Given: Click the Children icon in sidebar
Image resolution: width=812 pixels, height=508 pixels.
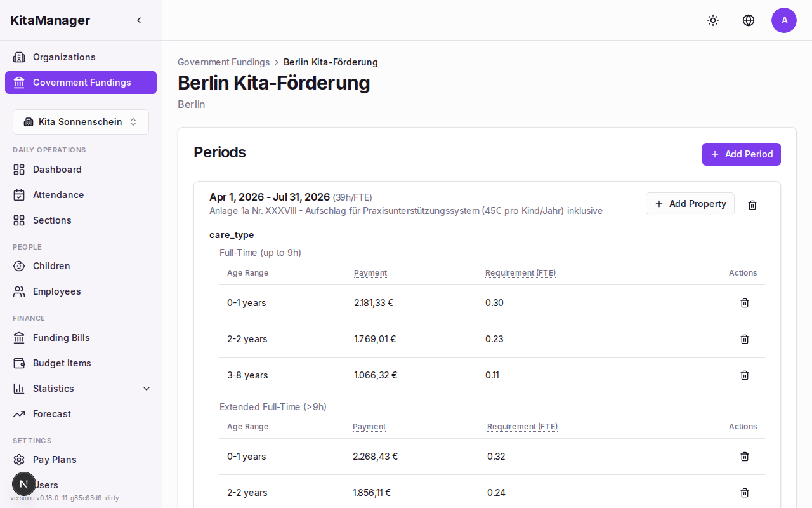Looking at the screenshot, I should [x=19, y=266].
